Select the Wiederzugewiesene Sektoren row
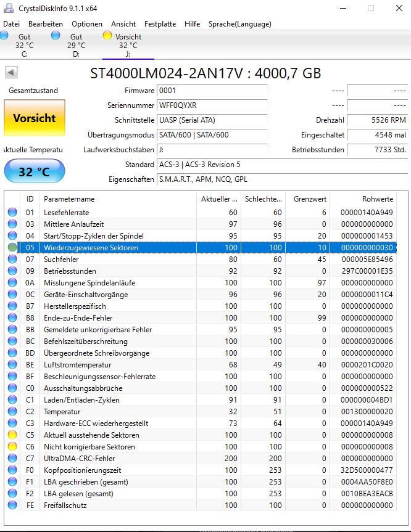 pos(201,247)
